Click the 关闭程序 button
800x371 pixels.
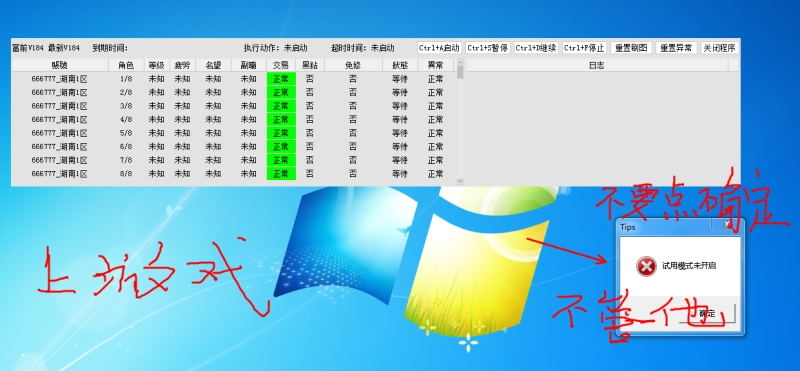pos(719,48)
